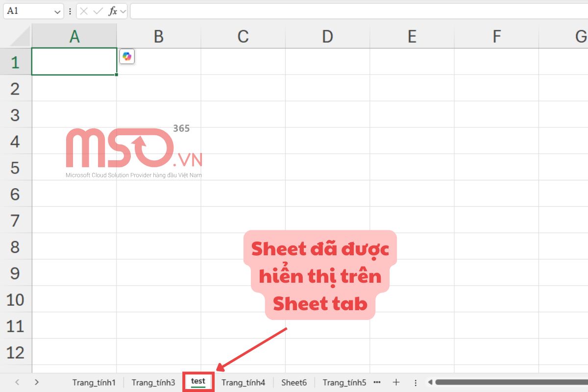Screen dimensions: 588x392
Task: Select column C header
Action: pos(243,36)
